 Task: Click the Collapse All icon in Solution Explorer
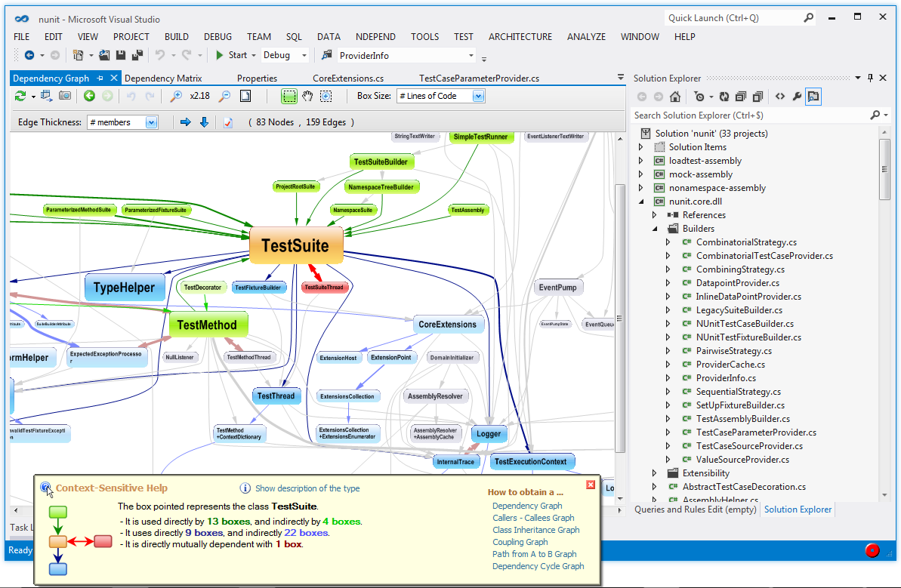pos(740,97)
